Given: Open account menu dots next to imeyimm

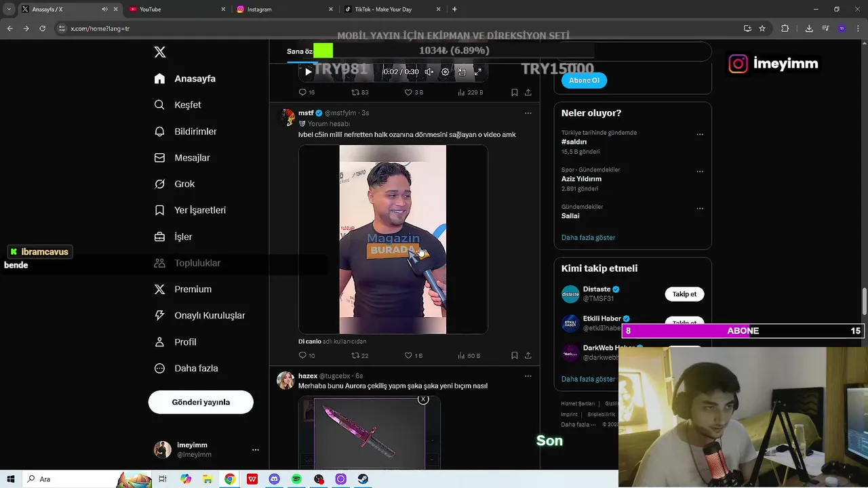Looking at the screenshot, I should point(256,449).
